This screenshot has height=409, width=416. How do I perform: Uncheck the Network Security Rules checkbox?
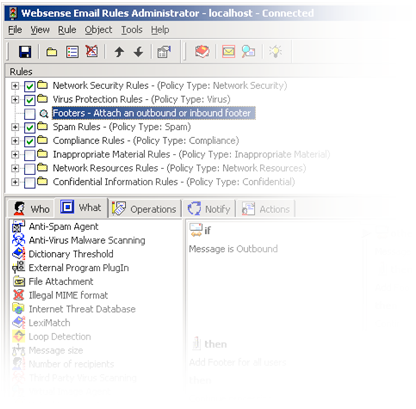pyautogui.click(x=30, y=86)
